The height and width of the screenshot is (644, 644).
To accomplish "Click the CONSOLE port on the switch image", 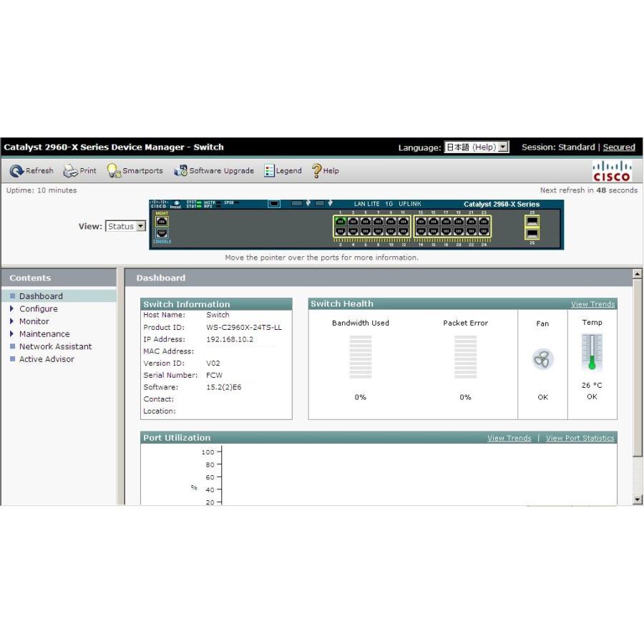I will coord(162,233).
